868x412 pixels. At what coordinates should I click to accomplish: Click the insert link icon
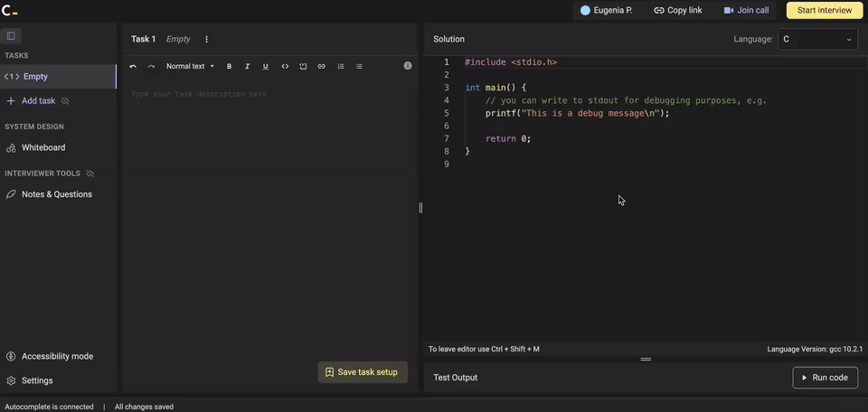[x=321, y=66]
